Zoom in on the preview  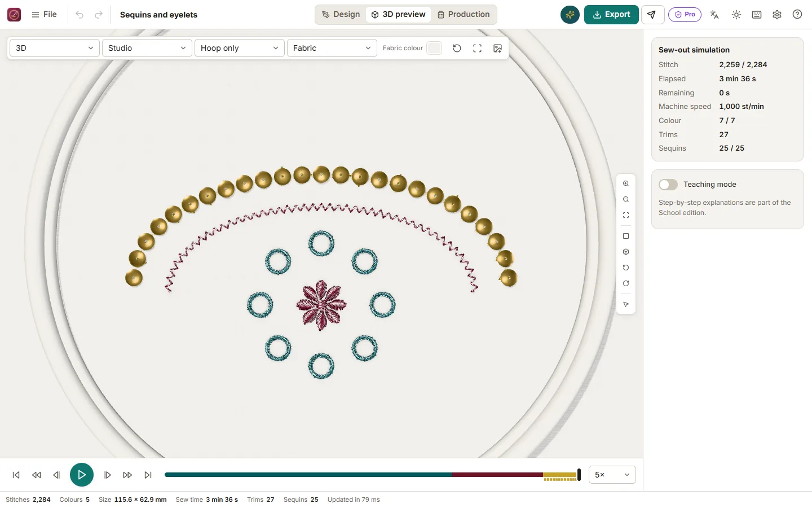(x=626, y=183)
